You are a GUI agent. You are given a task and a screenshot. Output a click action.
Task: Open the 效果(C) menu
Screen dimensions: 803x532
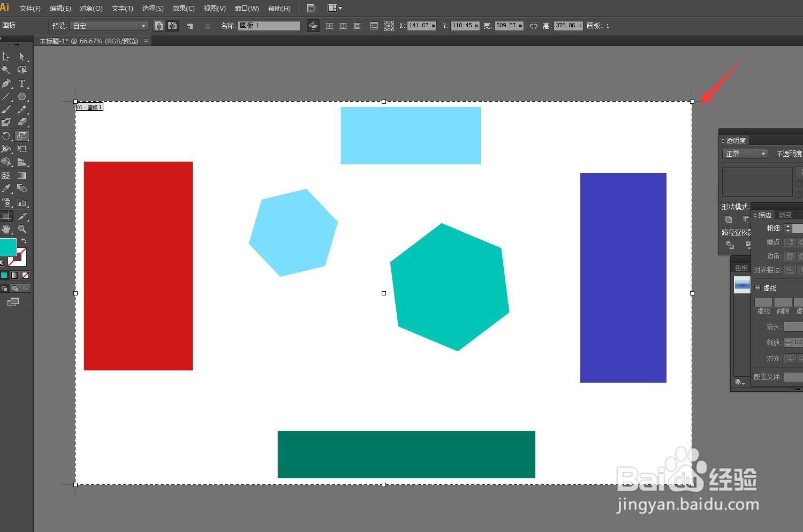tap(184, 9)
